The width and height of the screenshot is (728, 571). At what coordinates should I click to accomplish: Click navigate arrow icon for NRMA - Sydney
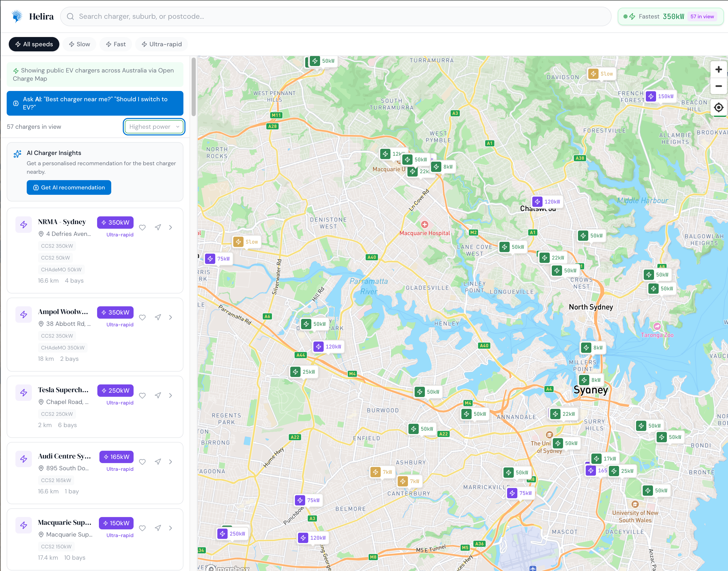(x=158, y=227)
